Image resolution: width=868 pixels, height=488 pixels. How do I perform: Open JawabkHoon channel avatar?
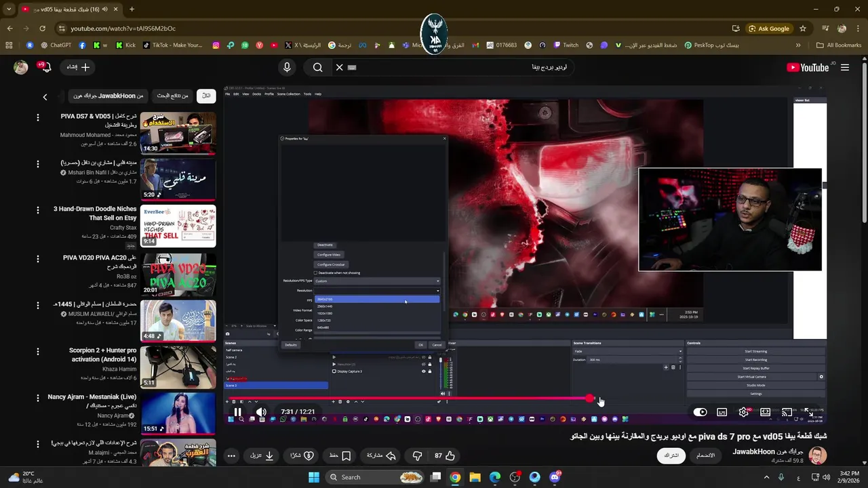pos(818,455)
